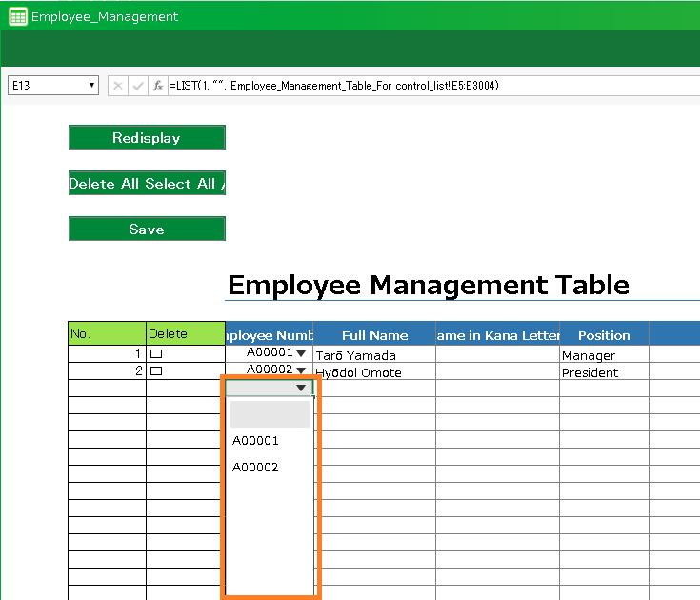The image size is (700, 600).
Task: Open the A00002 employee number dropdown arrow
Action: [x=301, y=371]
